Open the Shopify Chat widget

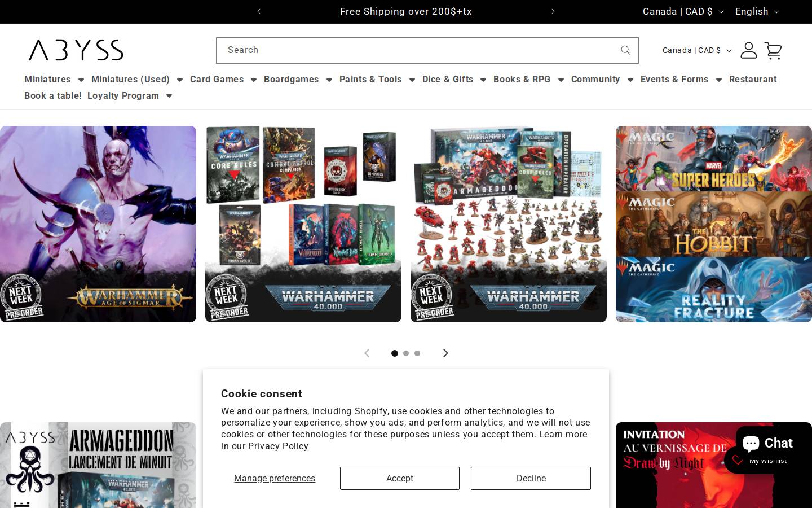[x=769, y=443]
